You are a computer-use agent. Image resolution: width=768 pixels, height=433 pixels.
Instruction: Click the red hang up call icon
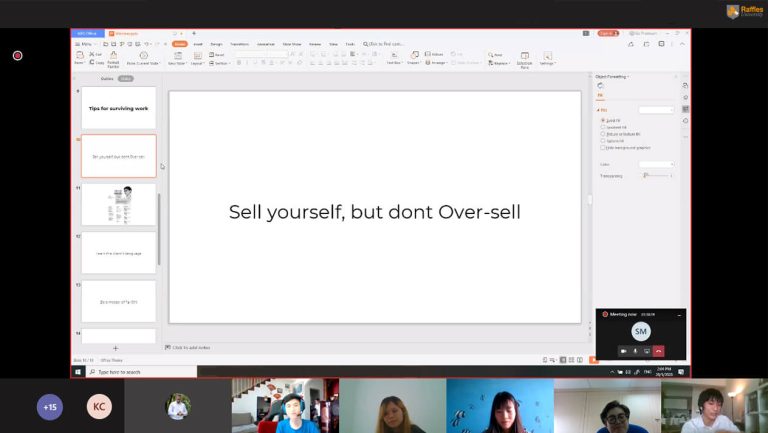(658, 351)
